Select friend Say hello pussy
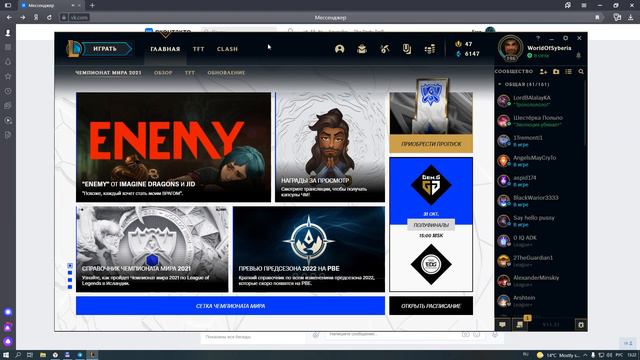 click(540, 221)
